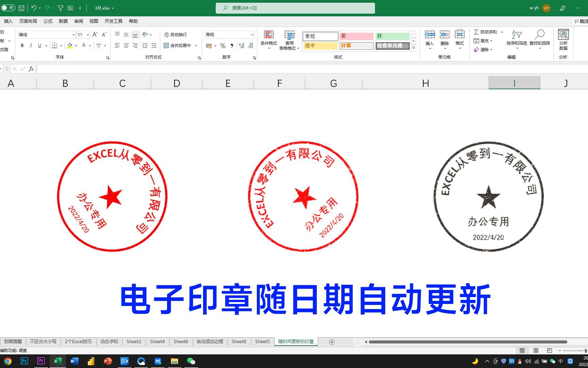The height and width of the screenshot is (368, 588).
Task: Add a new sheet with plus icon
Action: click(332, 342)
